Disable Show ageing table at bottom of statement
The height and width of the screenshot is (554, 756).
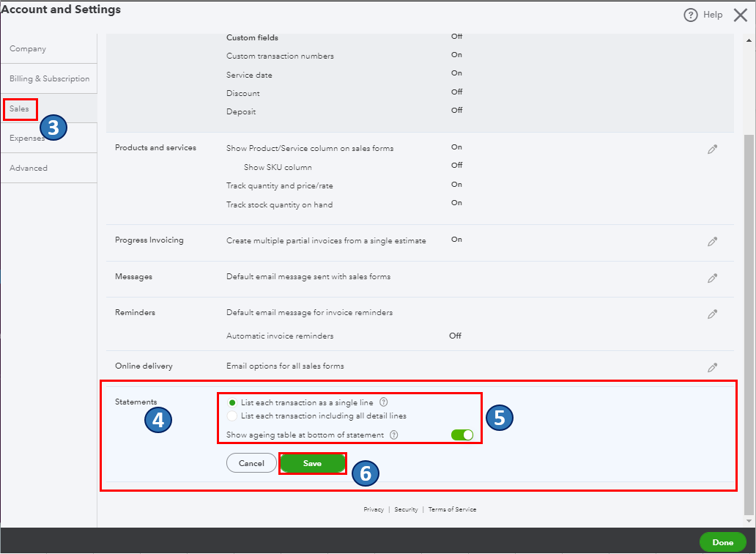click(464, 435)
